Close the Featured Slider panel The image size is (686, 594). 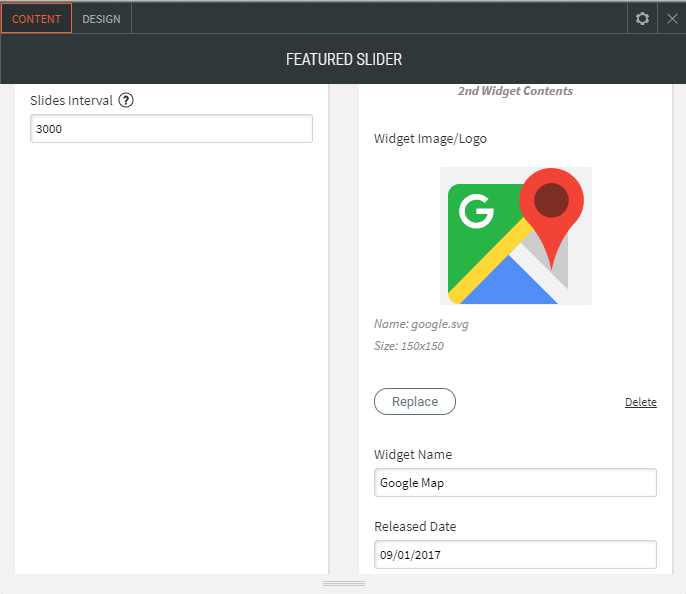click(x=672, y=19)
